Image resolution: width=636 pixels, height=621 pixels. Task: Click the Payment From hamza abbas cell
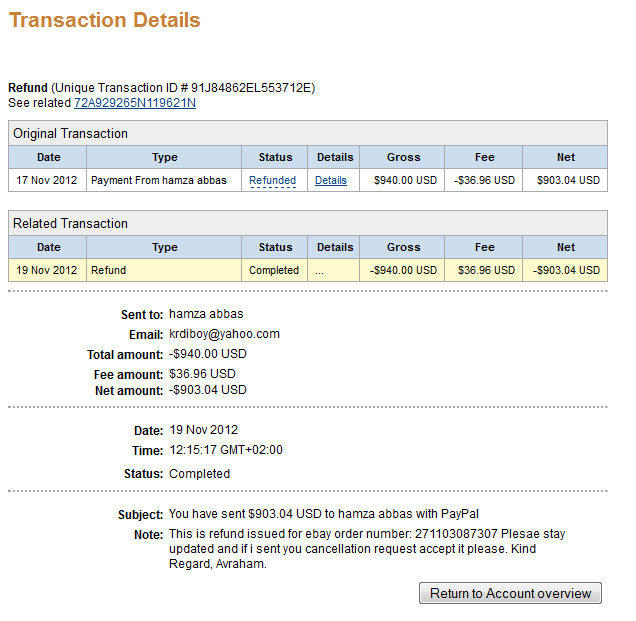[159, 181]
